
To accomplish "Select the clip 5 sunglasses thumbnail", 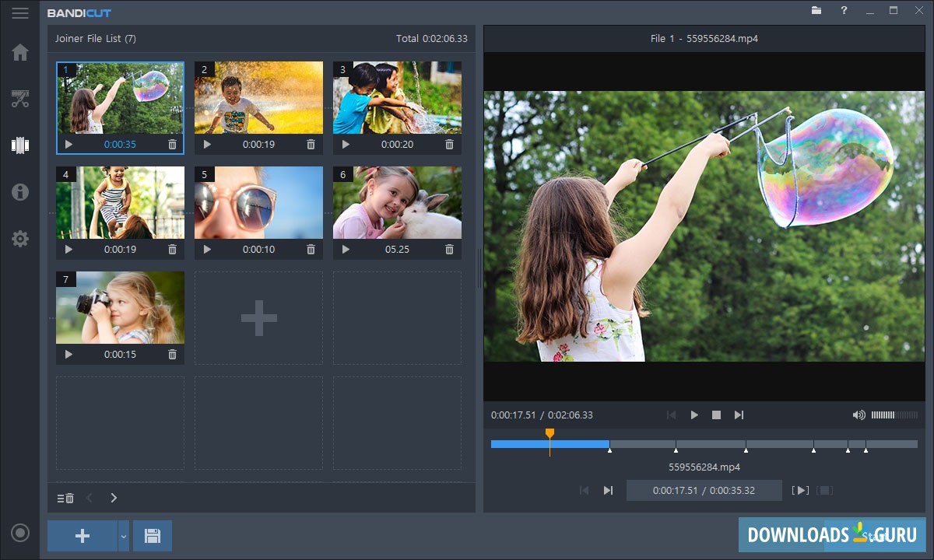I will (x=258, y=202).
